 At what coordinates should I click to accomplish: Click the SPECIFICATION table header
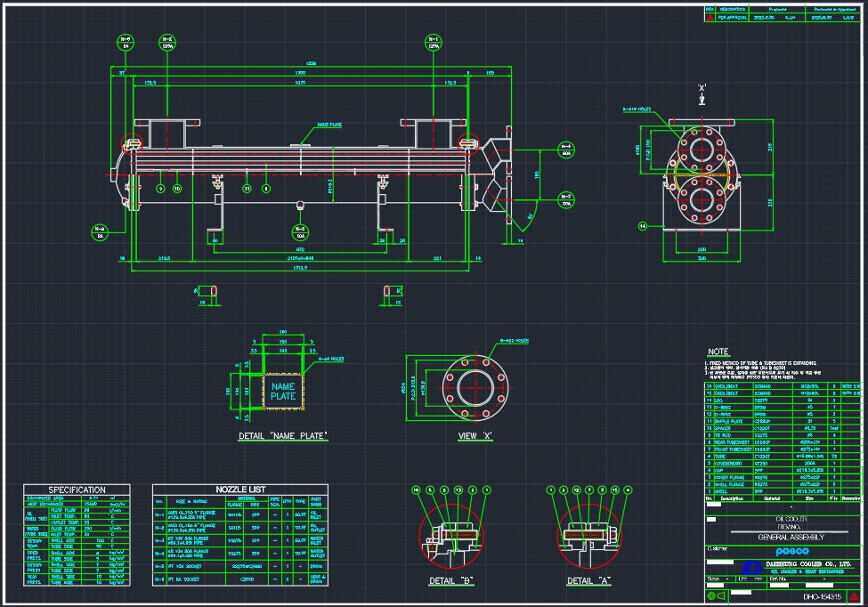point(77,490)
